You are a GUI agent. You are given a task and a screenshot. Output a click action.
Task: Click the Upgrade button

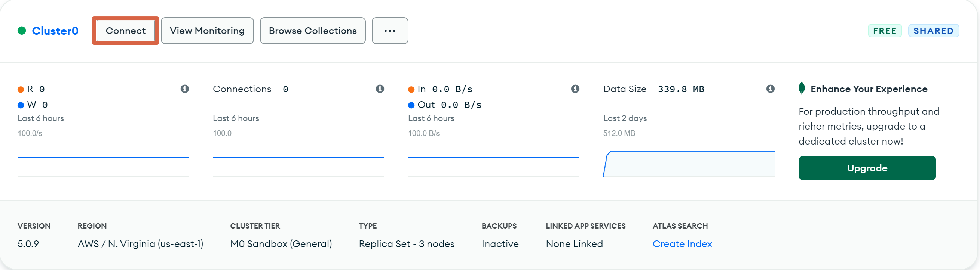[867, 168]
